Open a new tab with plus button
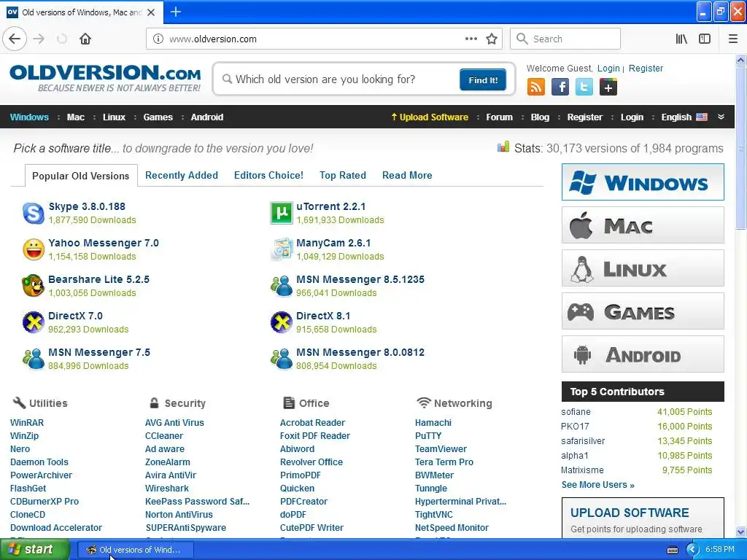The height and width of the screenshot is (560, 747). click(x=176, y=12)
